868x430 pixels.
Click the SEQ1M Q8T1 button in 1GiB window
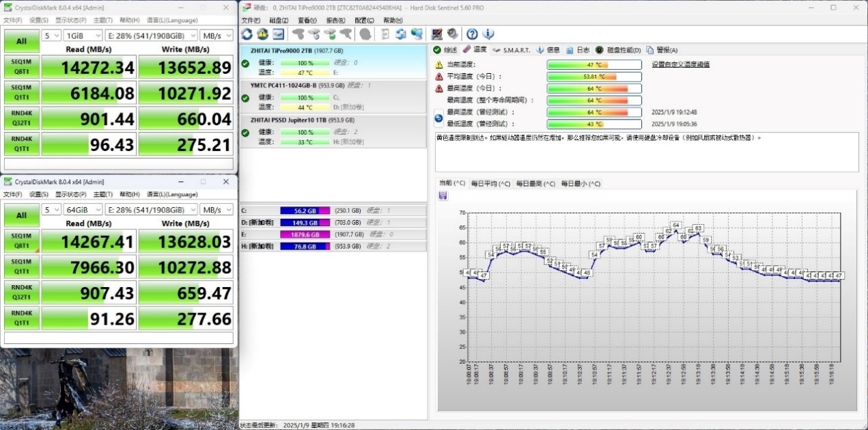click(21, 66)
